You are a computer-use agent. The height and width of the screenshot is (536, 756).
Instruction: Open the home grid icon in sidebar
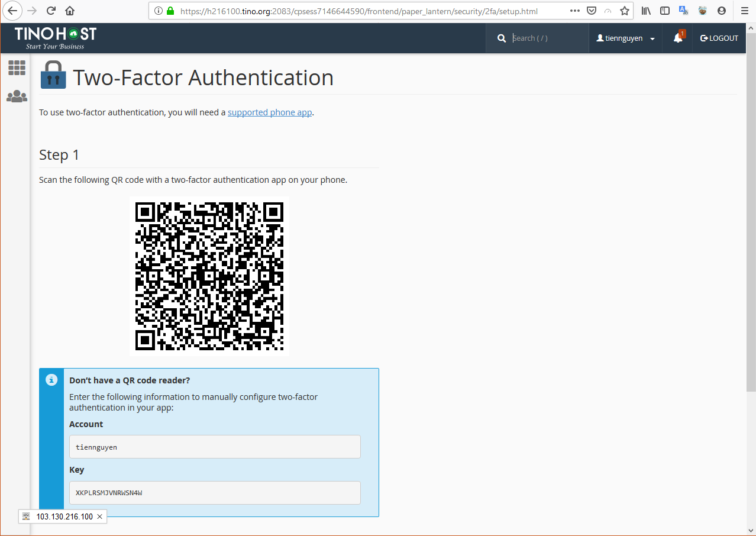coord(17,67)
